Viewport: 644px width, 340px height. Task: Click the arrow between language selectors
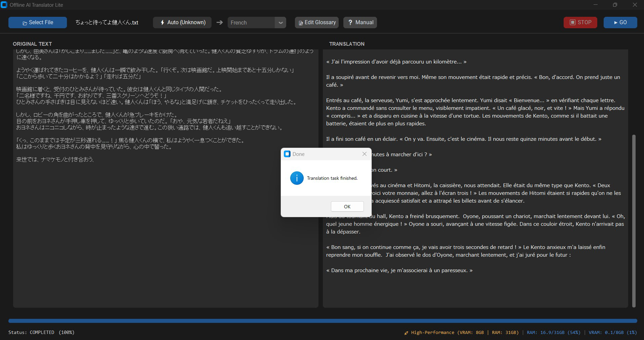coord(219,23)
